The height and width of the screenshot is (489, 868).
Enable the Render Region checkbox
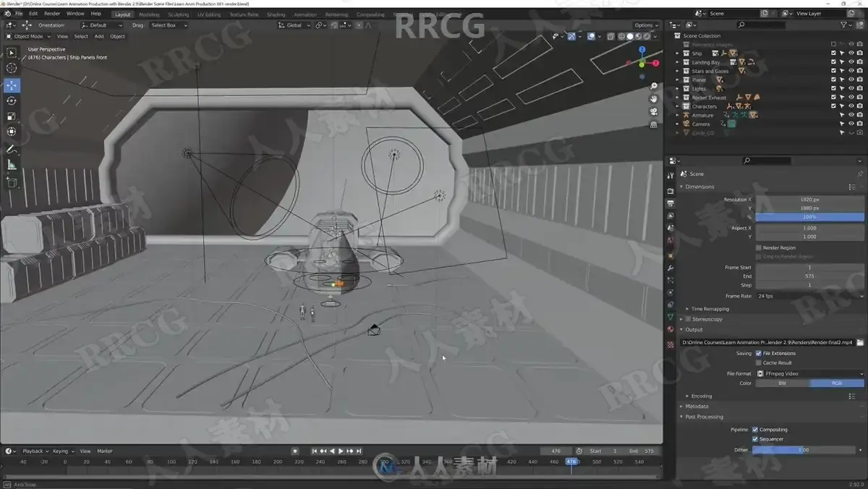click(x=758, y=247)
